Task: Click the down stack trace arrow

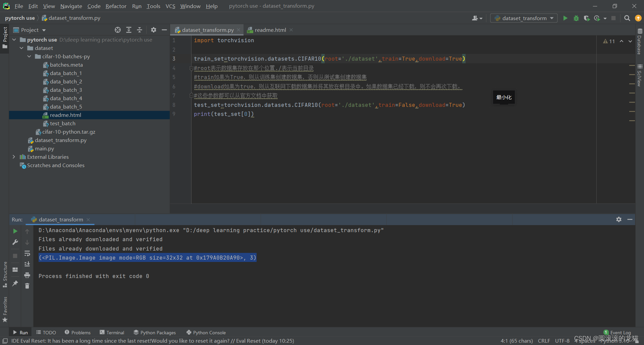Action: coord(27,243)
